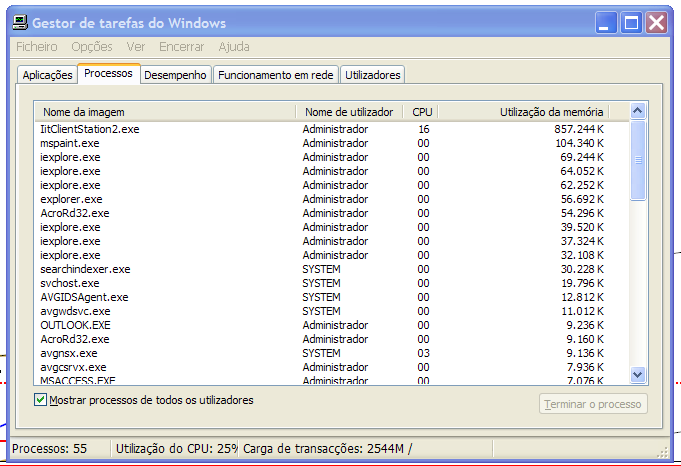Select the IitClientStation2.exe process row
This screenshot has width=681, height=466.
point(332,129)
